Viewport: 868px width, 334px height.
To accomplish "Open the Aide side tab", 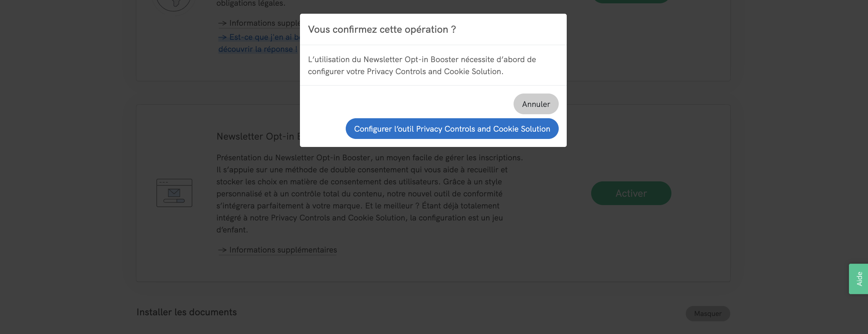I will coord(859,279).
